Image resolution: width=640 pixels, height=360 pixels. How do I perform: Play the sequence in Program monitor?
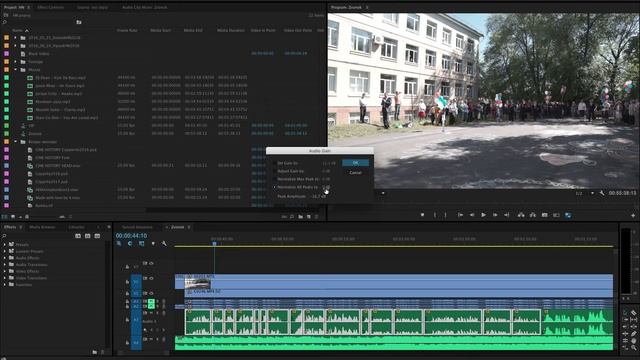483,215
